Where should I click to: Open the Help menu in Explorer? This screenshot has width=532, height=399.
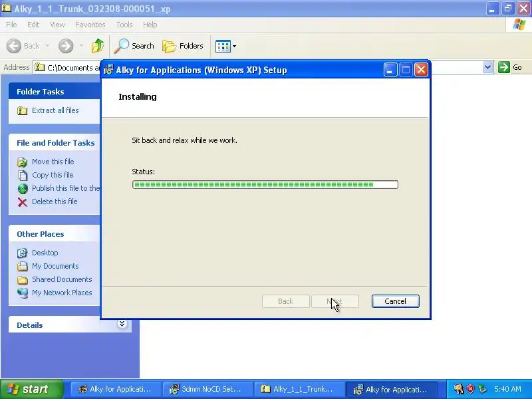click(x=150, y=25)
